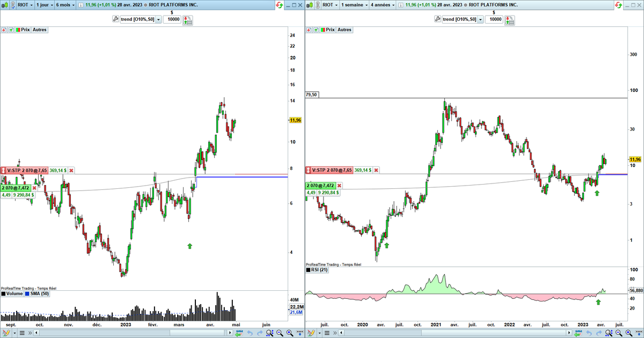Click left chart horizontal scrollbar thumb
This screenshot has width=644, height=338.
pos(197,333)
